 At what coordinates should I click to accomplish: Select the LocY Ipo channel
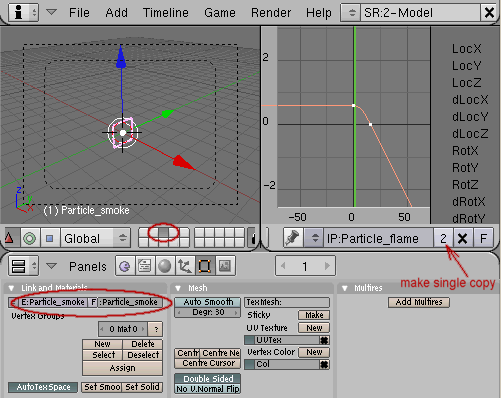pyautogui.click(x=466, y=66)
